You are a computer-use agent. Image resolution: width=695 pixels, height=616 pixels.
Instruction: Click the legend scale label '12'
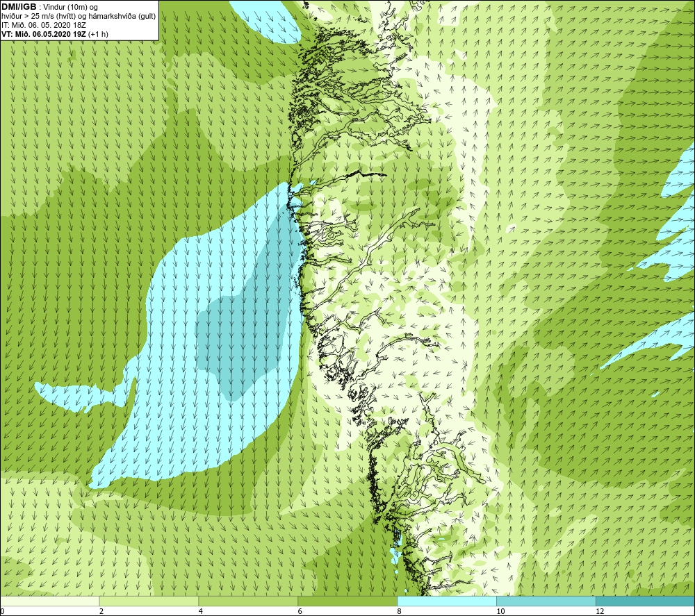[x=600, y=612]
